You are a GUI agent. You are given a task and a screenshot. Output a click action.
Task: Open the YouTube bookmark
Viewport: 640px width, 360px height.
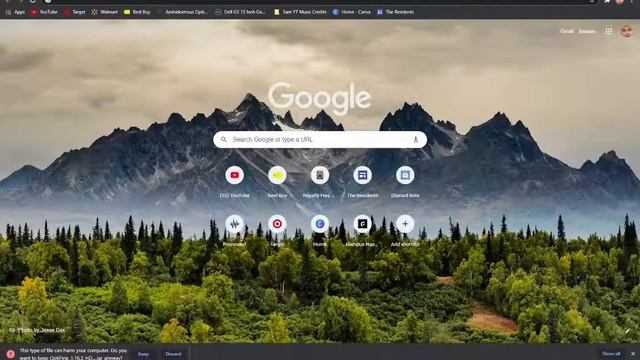[x=44, y=12]
